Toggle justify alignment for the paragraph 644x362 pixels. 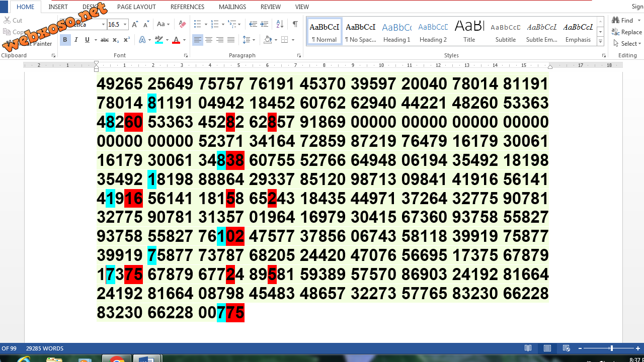click(x=231, y=40)
